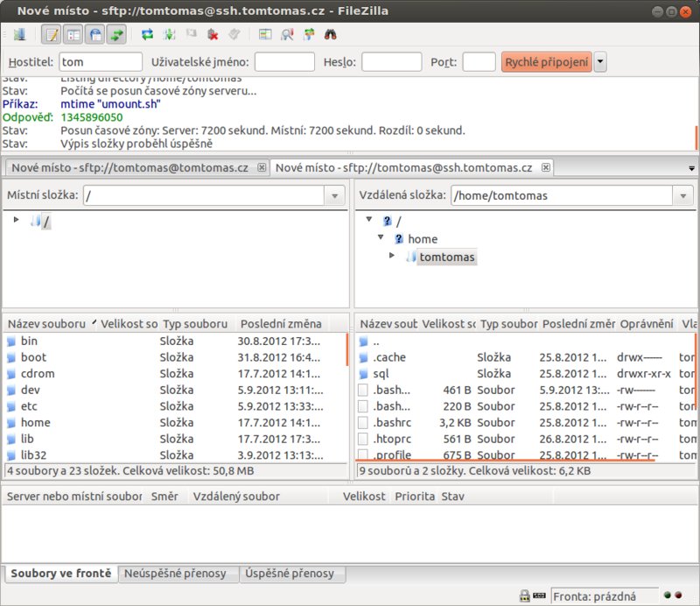This screenshot has width=700, height=606.
Task: Select the .bashrc file in remote list
Action: [x=392, y=423]
